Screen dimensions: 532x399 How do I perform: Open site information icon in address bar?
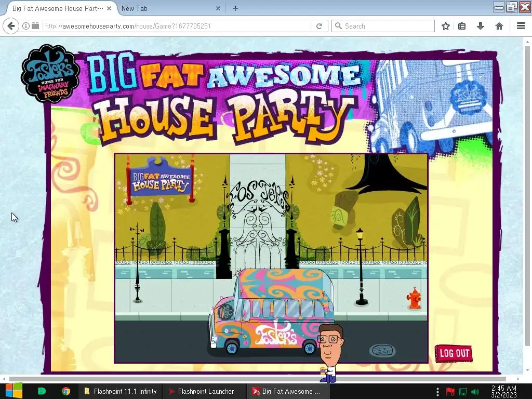pyautogui.click(x=26, y=26)
